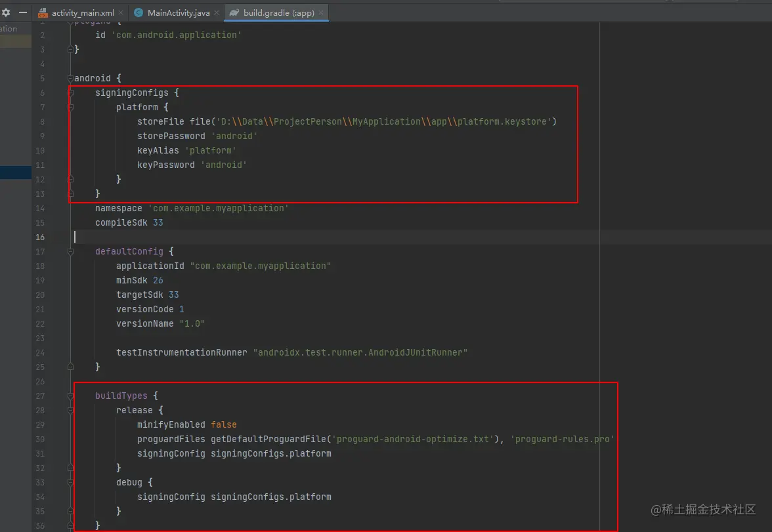Click the defaultConfig keyword
772x532 pixels.
click(x=129, y=251)
